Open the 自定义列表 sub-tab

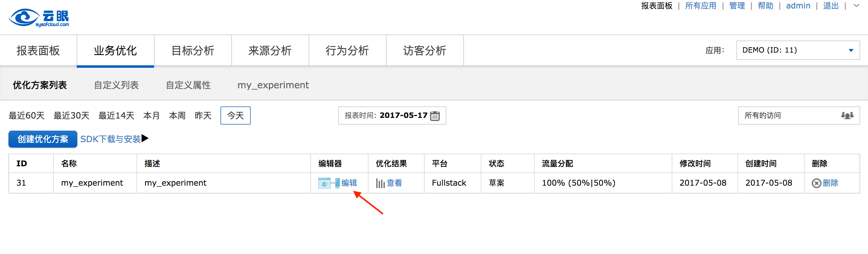[116, 85]
